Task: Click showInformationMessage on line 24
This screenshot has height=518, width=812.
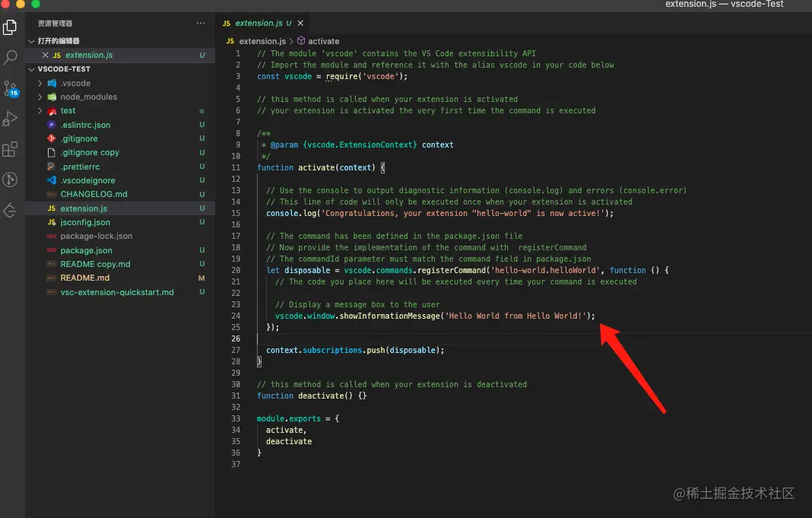Action: pyautogui.click(x=390, y=316)
